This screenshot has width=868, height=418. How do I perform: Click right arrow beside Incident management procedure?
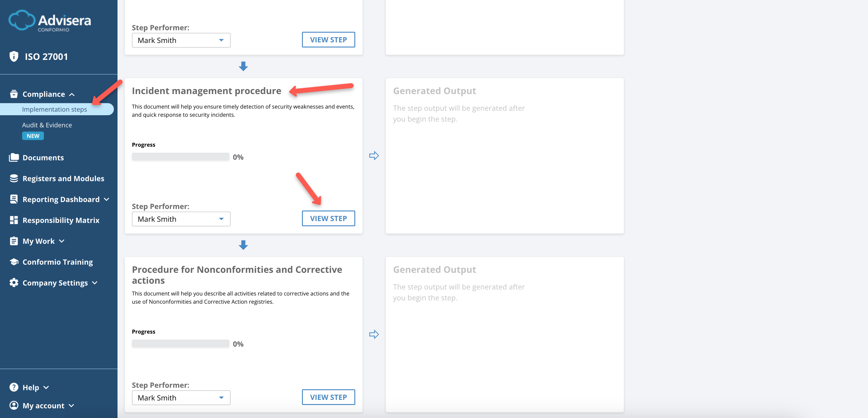374,156
